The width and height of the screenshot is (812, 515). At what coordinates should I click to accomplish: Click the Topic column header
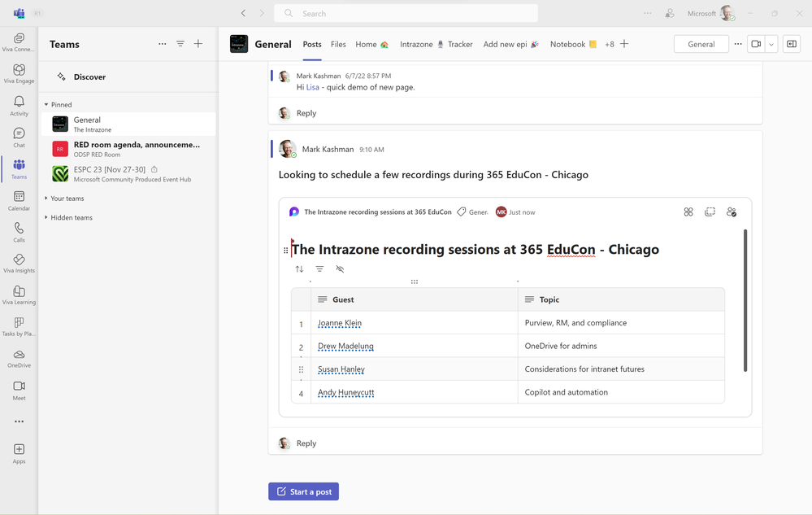(x=622, y=299)
